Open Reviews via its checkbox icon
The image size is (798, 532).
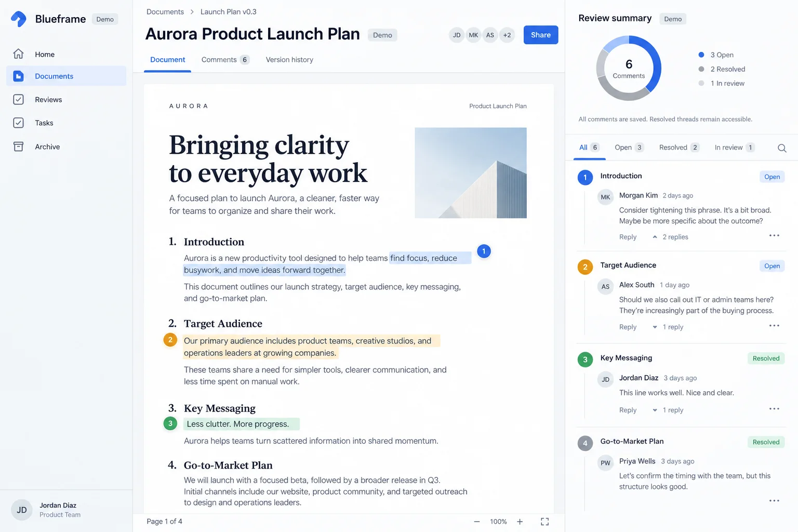18,99
